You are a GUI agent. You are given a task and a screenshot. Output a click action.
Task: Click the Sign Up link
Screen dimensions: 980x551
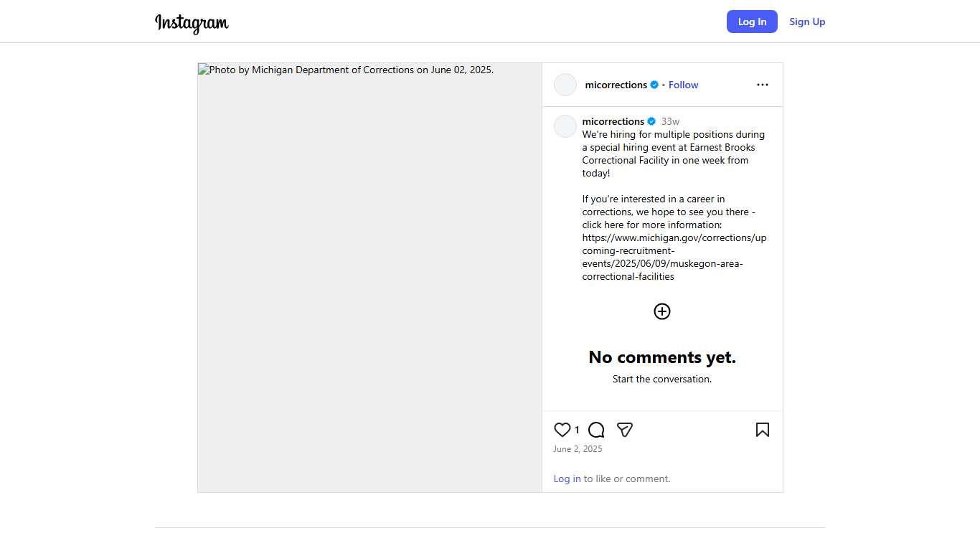[x=807, y=22]
